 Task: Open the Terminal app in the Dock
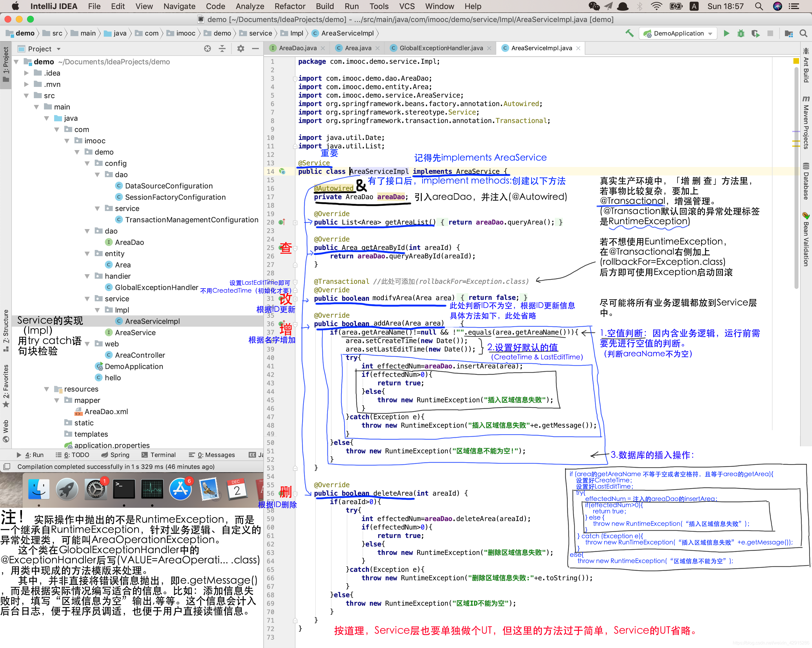(x=124, y=489)
